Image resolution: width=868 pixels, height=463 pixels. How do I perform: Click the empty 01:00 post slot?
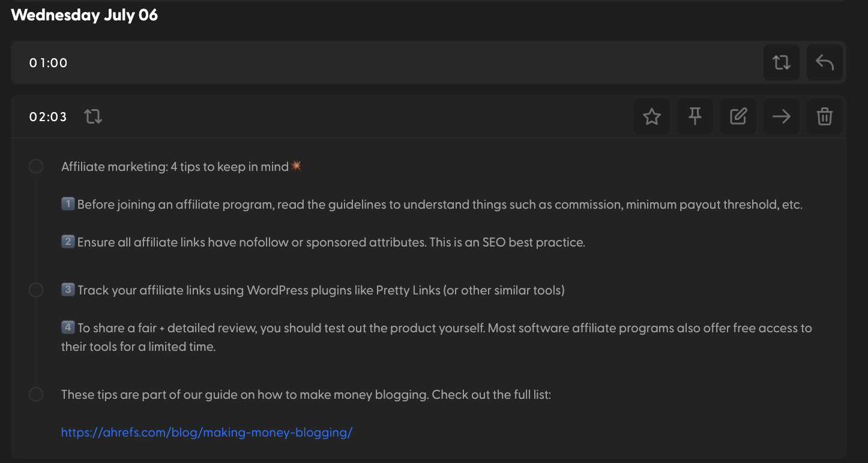tap(390, 62)
